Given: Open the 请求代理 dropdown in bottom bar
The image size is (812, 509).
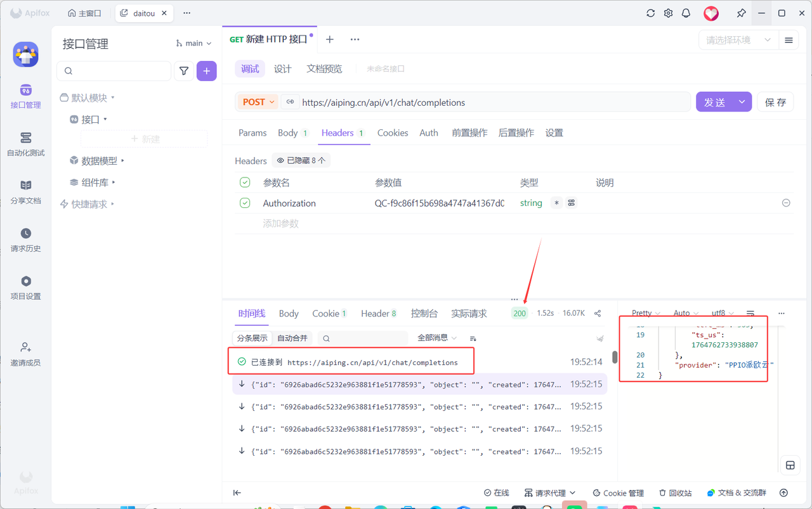Looking at the screenshot, I should pyautogui.click(x=550, y=493).
